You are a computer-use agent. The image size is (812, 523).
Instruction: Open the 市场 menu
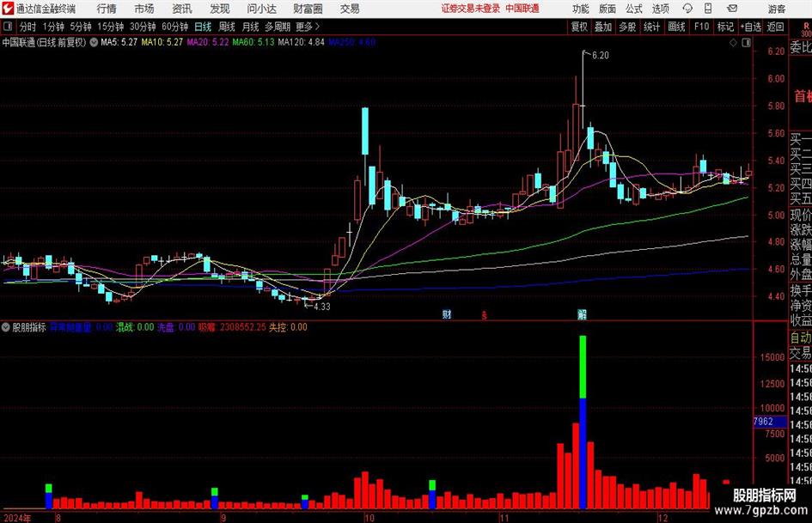(143, 9)
